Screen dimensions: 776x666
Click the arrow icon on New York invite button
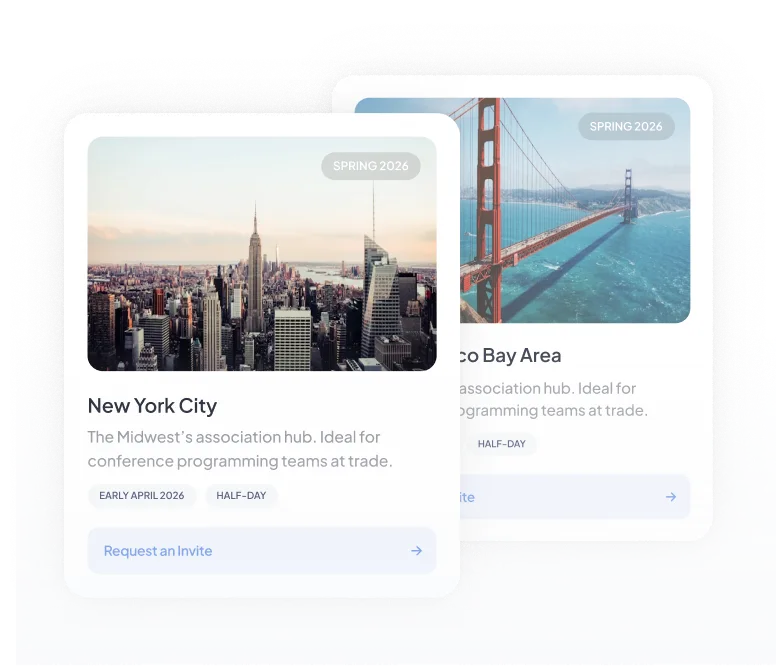click(417, 551)
